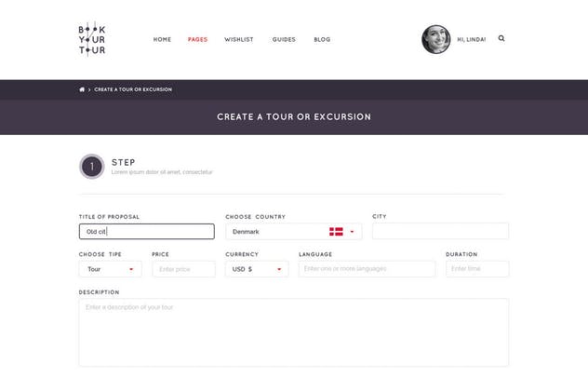The width and height of the screenshot is (588, 392).
Task: Click the Hi, Linda! greeting
Action: [x=472, y=40]
